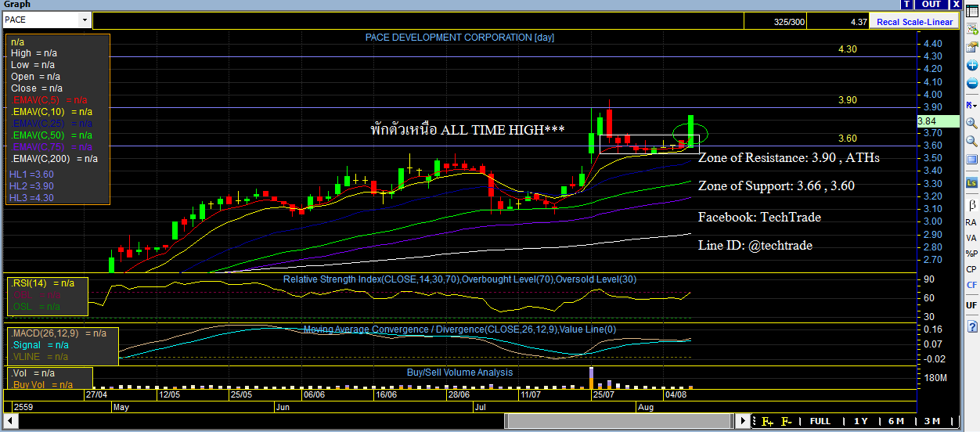
Task: Click the EMAV(C,200) legend entry
Action: pyautogui.click(x=54, y=159)
